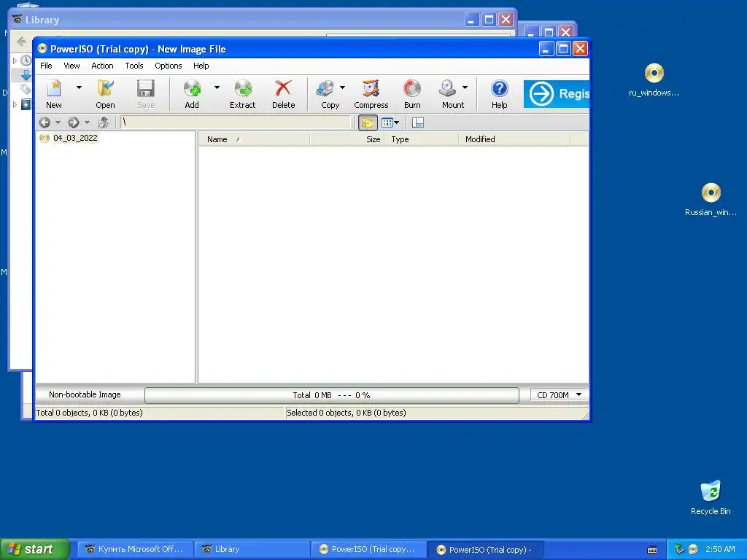This screenshot has height=560, width=747.
Task: Click 'Selected 0 objects, 0 KB' status text
Action: click(x=347, y=413)
